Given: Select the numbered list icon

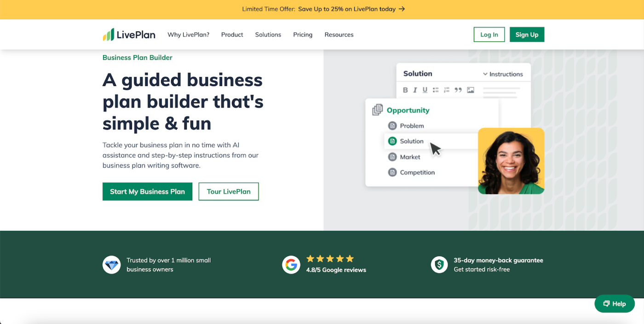Looking at the screenshot, I should (447, 90).
